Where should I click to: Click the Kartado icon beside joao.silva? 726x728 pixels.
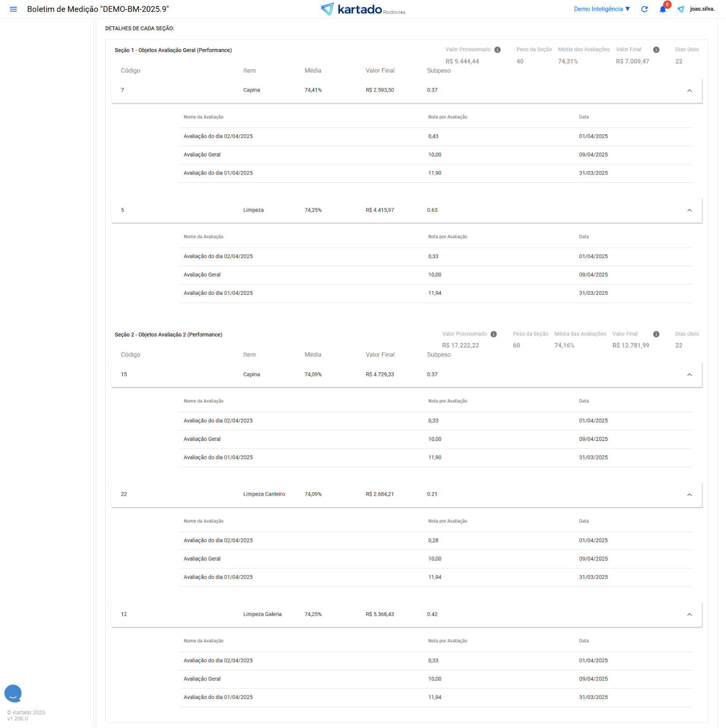681,9
